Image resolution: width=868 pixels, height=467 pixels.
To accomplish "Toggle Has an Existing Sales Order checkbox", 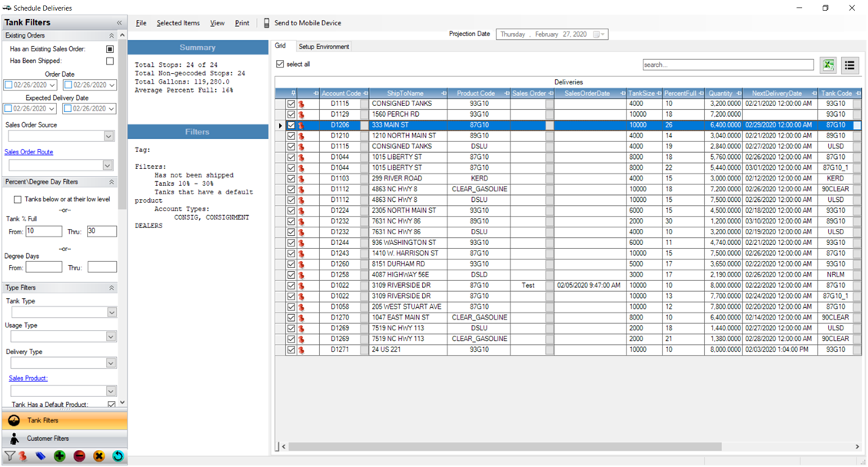I will pos(110,49).
